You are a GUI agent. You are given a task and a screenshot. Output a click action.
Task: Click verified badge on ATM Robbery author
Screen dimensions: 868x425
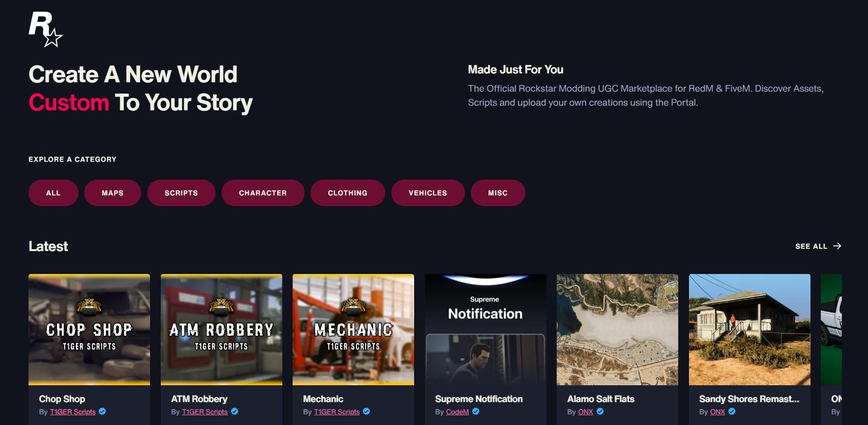click(x=235, y=411)
